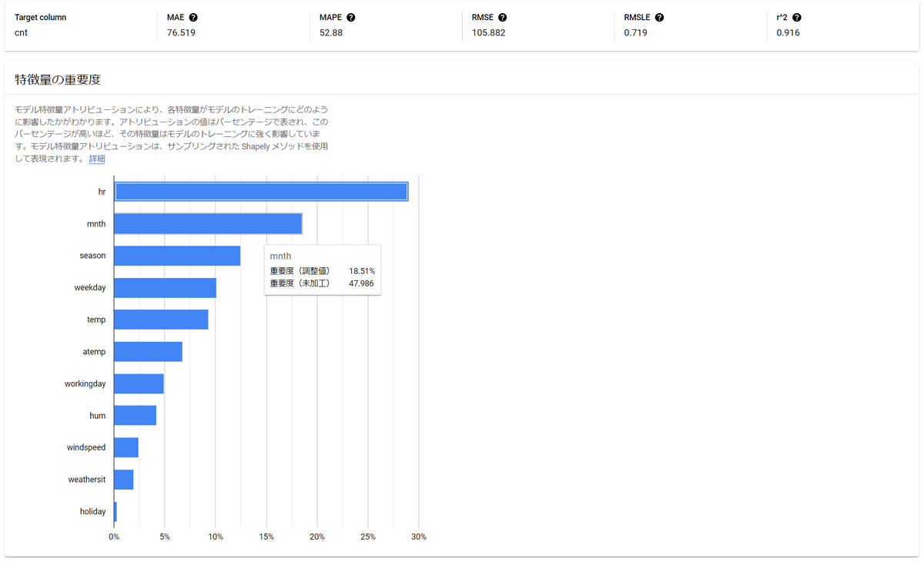
Task: Click the r^2 value 0.916
Action: (x=788, y=33)
